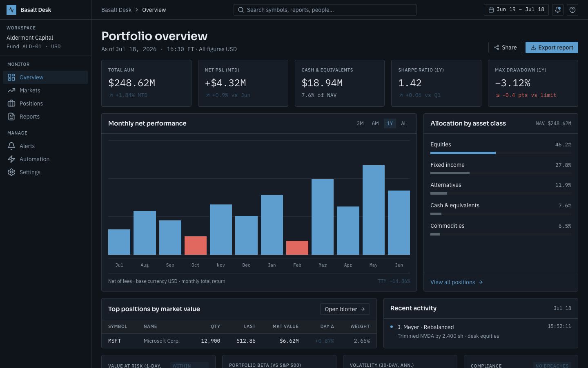
Task: Click the breadcrumb chevron after Basalt Desk
Action: click(137, 10)
